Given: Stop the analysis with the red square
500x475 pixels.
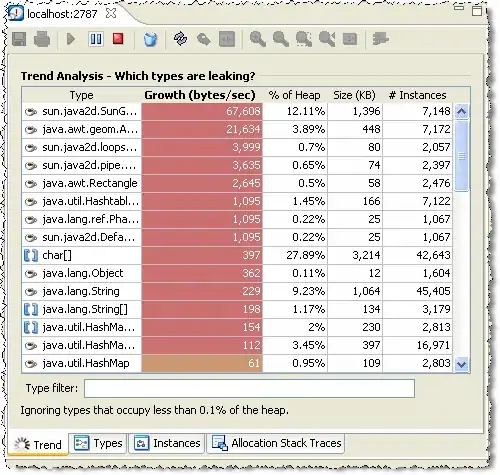Looking at the screenshot, I should (118, 39).
